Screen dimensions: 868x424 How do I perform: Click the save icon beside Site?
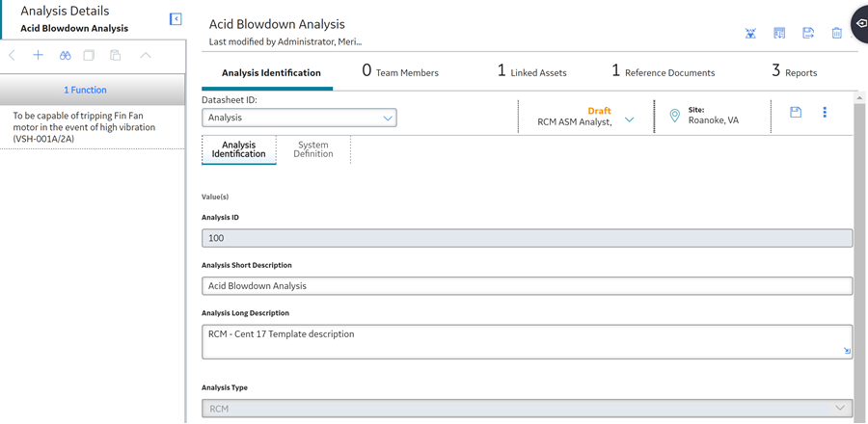click(796, 112)
